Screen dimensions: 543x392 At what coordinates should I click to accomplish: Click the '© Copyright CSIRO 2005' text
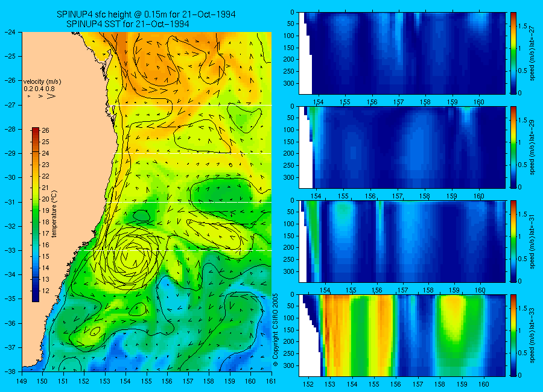pos(276,330)
